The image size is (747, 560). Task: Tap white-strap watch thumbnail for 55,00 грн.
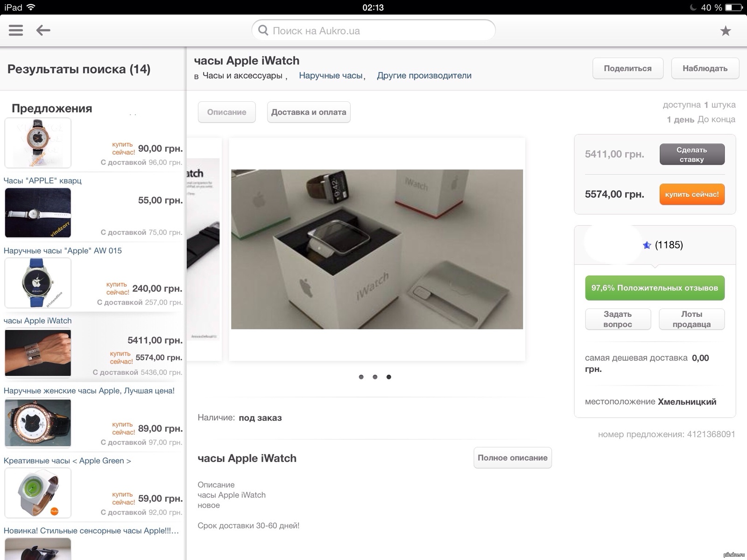(38, 213)
